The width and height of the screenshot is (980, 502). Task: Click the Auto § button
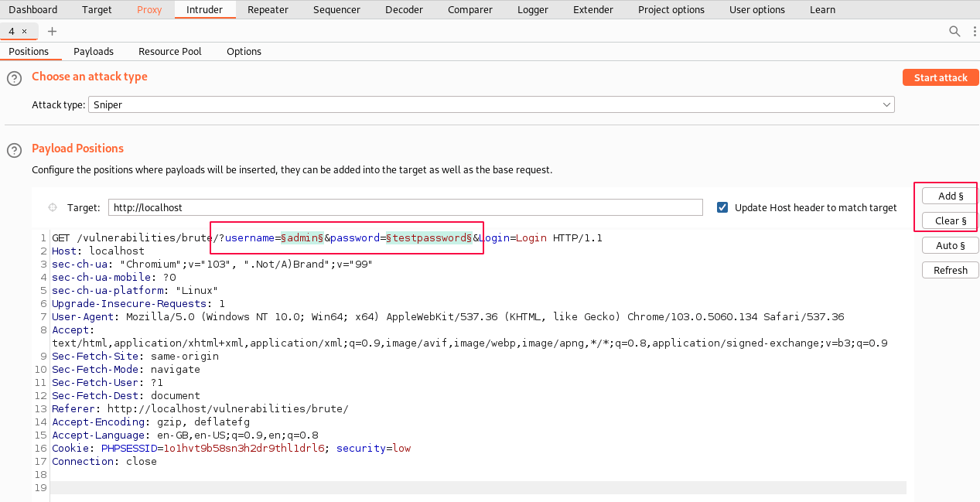tap(950, 245)
